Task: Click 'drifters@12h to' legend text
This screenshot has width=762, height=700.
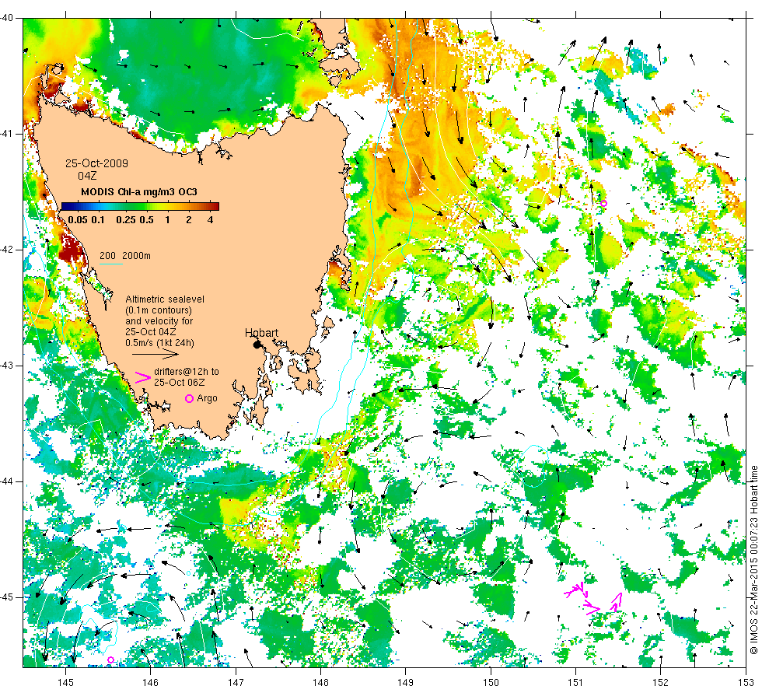Action: click(x=187, y=372)
